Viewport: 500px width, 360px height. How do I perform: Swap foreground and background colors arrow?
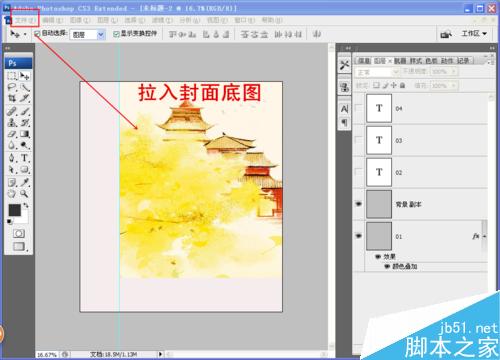[x=26, y=206]
